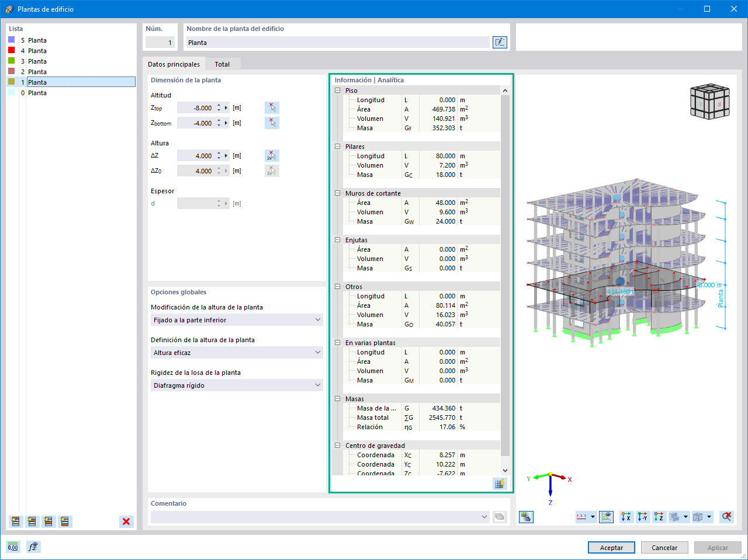Click the second new-story list icon

coord(32,521)
